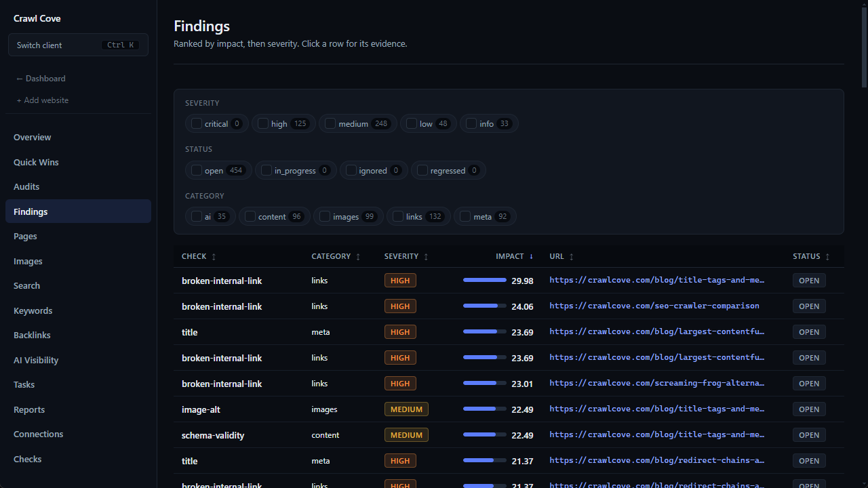Viewport: 868px width, 488px height.
Task: Open the Overview section
Action: tap(78, 138)
